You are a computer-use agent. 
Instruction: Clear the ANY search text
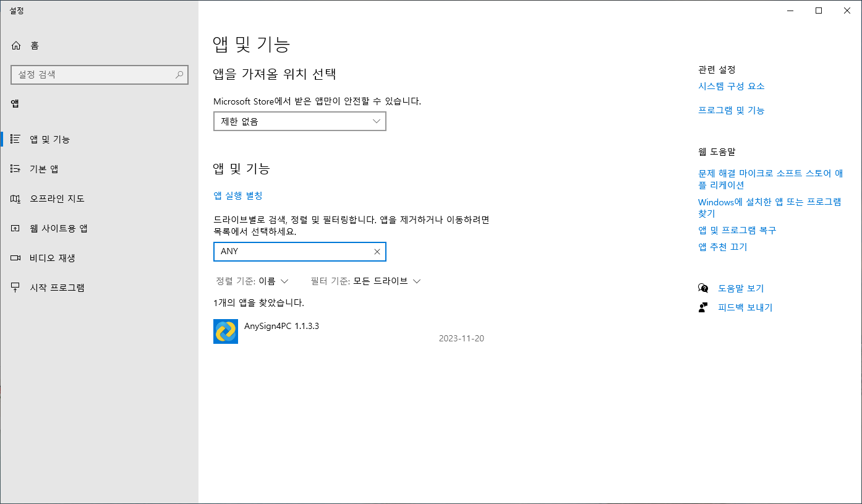pyautogui.click(x=377, y=252)
